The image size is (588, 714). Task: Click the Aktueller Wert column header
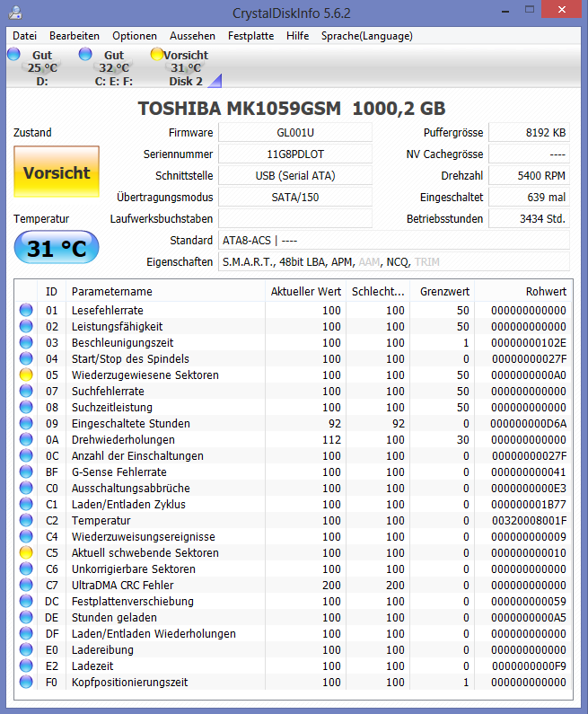tap(305, 291)
